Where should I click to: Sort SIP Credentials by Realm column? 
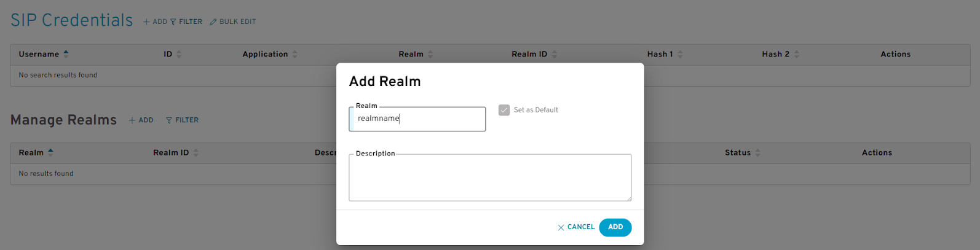416,54
